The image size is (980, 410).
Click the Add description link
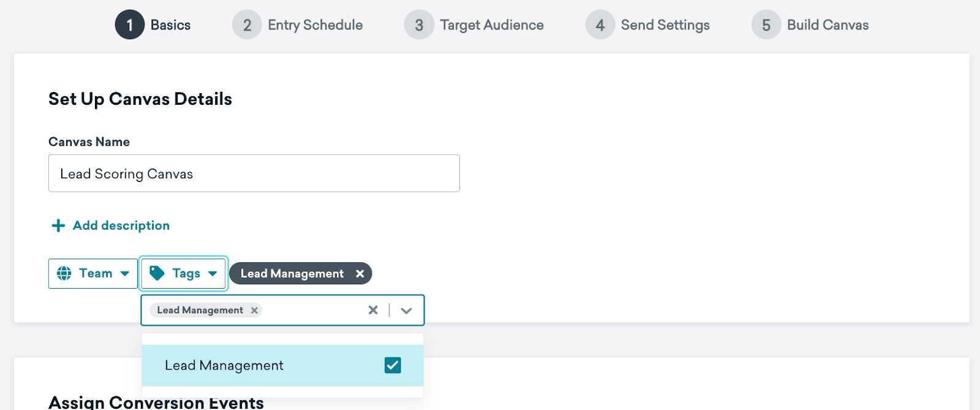[121, 226]
